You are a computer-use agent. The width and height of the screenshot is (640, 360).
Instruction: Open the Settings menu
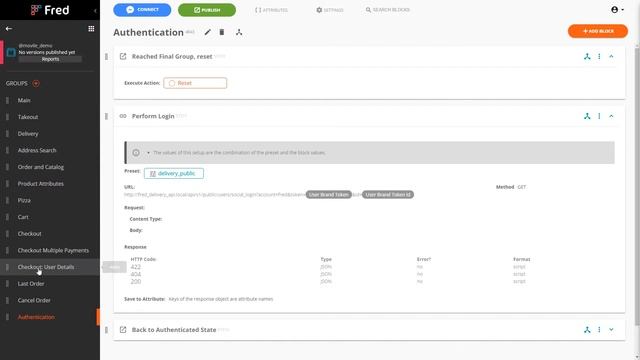coord(330,10)
